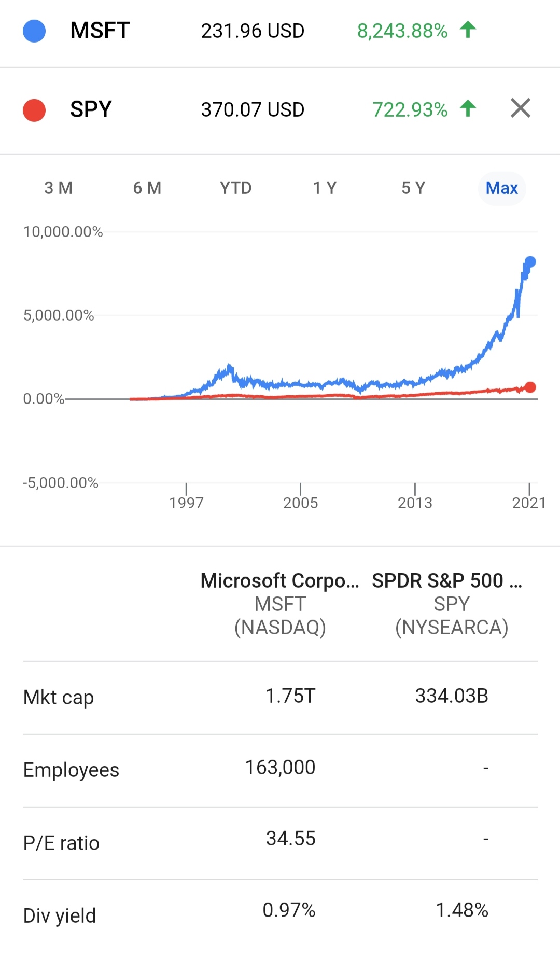Screen dimensions: 560x958
Task: Choose the 5 Y time range
Action: 413,188
